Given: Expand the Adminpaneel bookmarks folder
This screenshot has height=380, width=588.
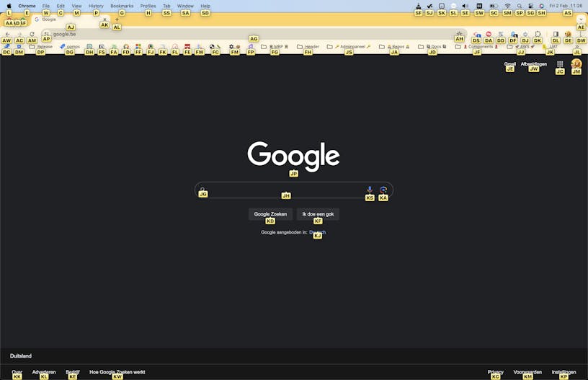Looking at the screenshot, I should (349, 47).
